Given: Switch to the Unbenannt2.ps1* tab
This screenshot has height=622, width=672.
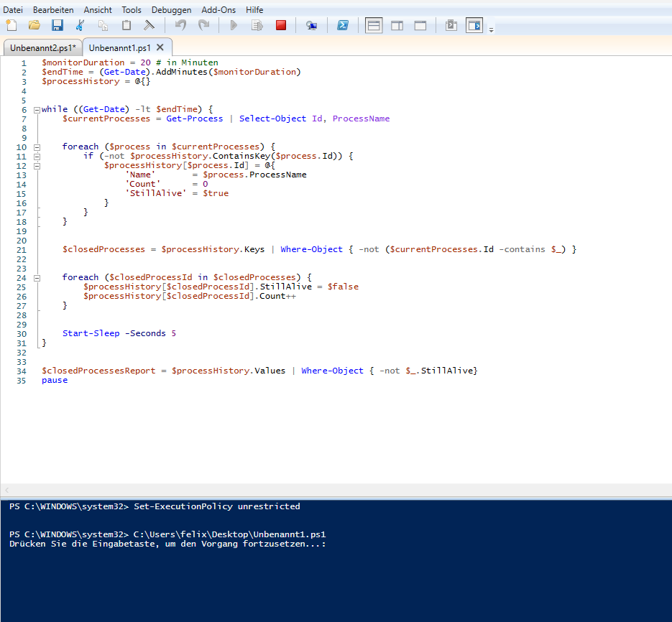Looking at the screenshot, I should [x=43, y=47].
